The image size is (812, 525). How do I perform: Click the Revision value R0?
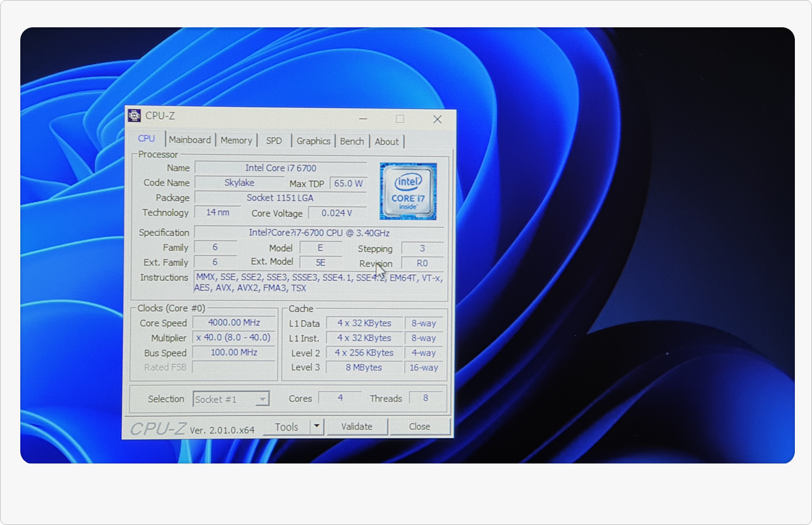422,263
